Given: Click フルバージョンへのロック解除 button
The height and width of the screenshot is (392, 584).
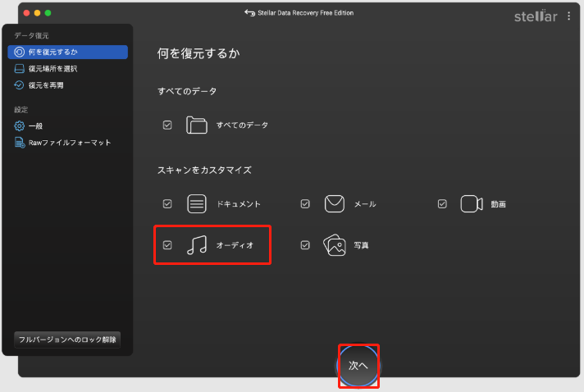Looking at the screenshot, I should 67,340.
